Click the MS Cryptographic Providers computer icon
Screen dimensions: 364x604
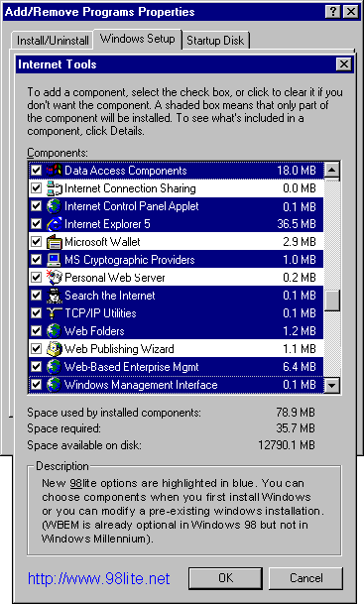54,260
